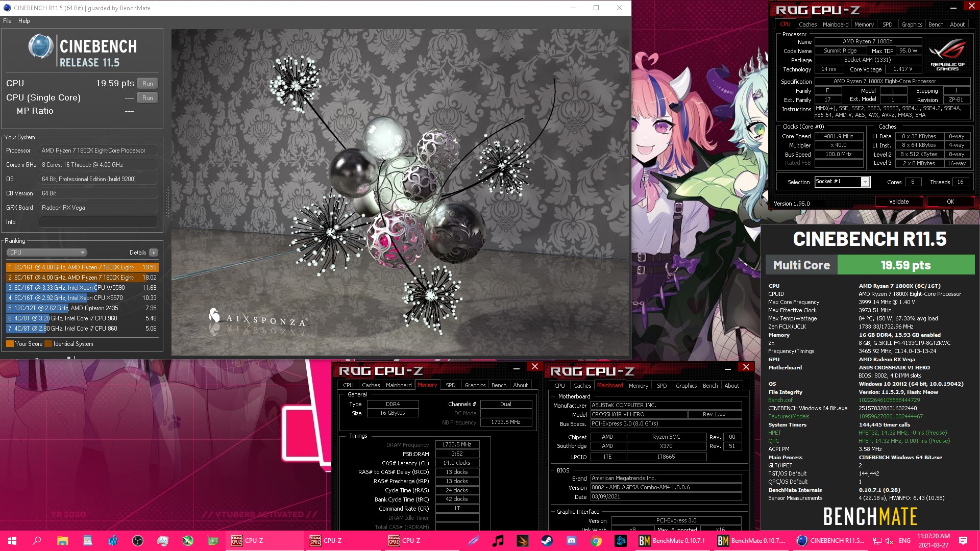
Task: Click the Identical System brown legend swatch
Action: click(x=48, y=344)
